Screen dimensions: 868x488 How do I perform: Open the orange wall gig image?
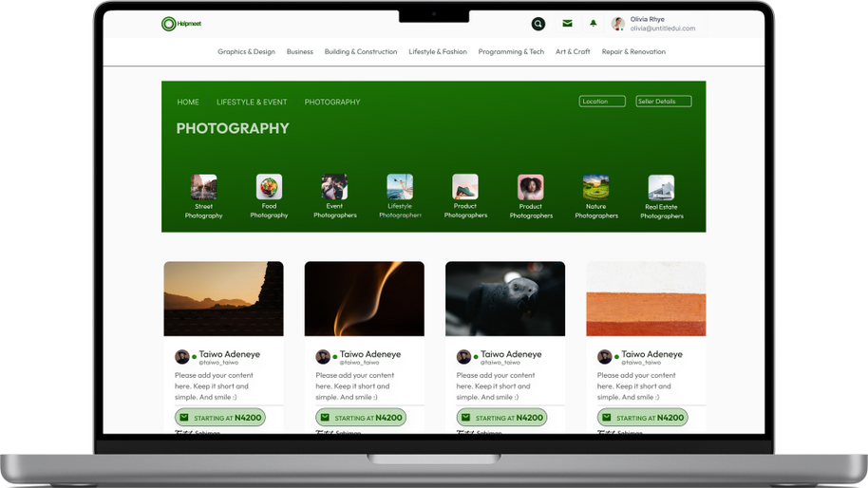point(646,299)
